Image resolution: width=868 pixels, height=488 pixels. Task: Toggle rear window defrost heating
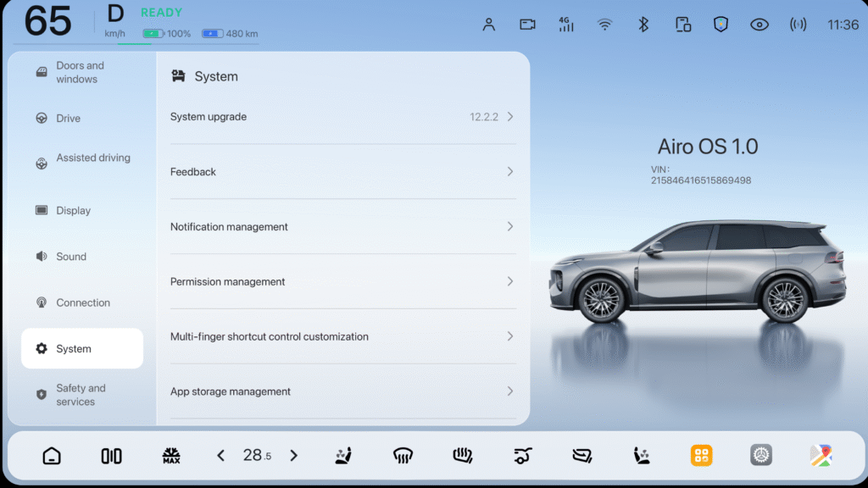[x=462, y=455]
